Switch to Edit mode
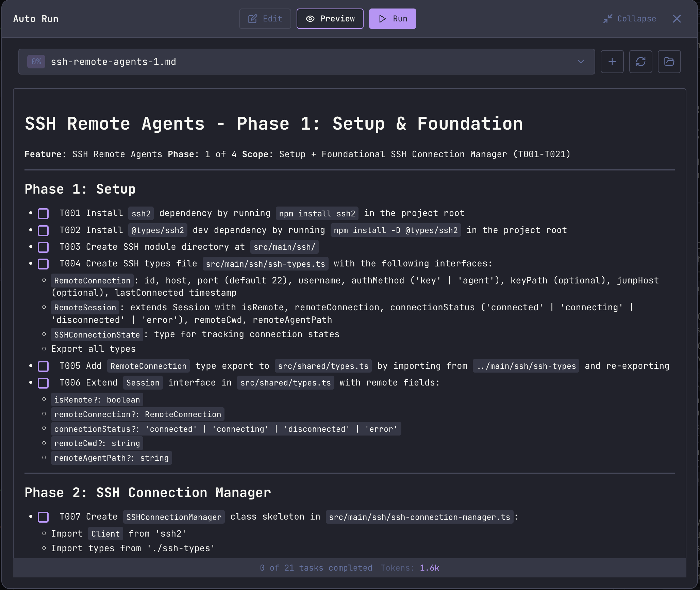This screenshot has height=590, width=700. point(265,19)
